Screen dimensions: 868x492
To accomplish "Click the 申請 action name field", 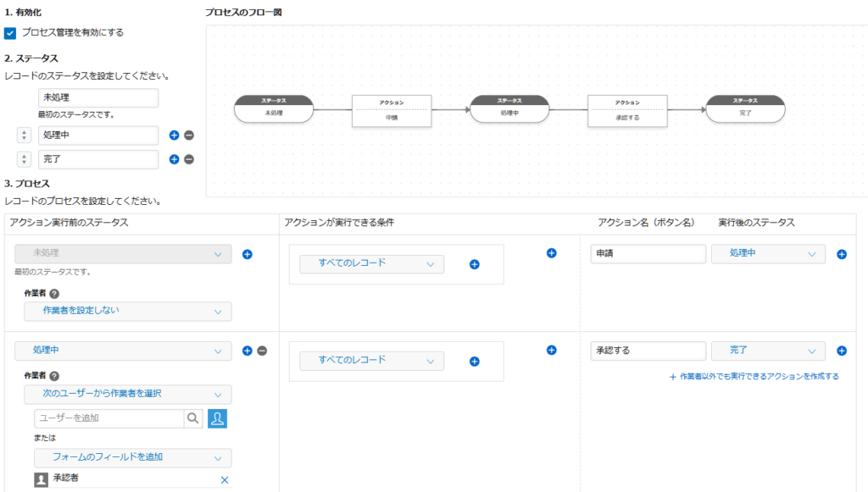I will click(648, 254).
